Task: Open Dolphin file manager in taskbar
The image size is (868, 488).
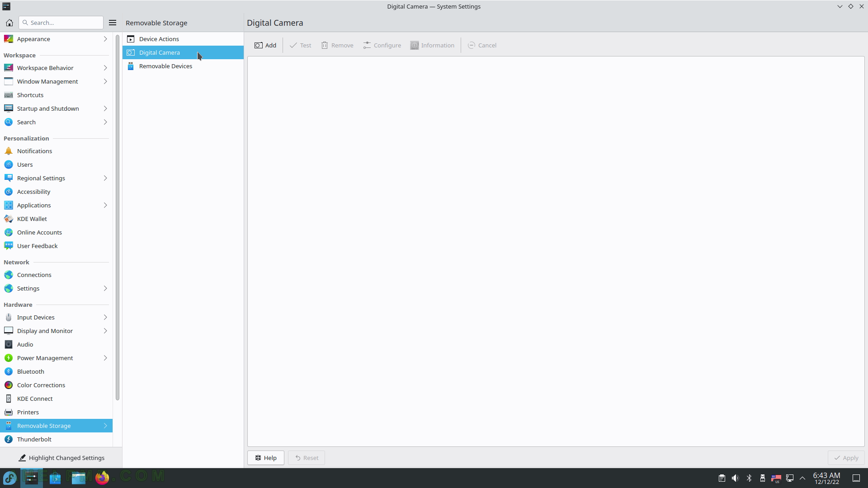Action: click(79, 478)
